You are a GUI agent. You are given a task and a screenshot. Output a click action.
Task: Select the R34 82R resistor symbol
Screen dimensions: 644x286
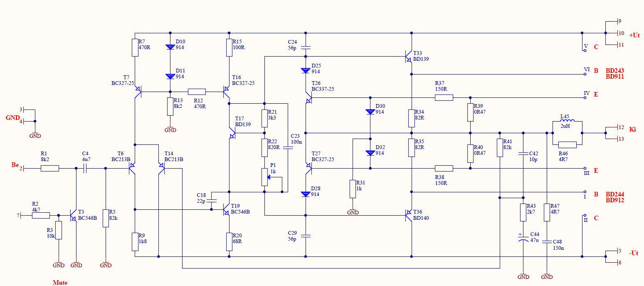(411, 118)
